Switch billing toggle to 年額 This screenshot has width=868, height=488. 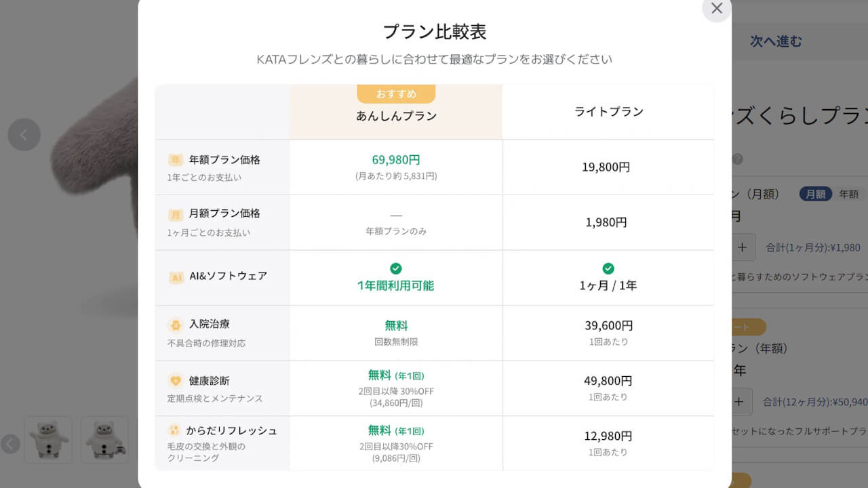(x=848, y=194)
